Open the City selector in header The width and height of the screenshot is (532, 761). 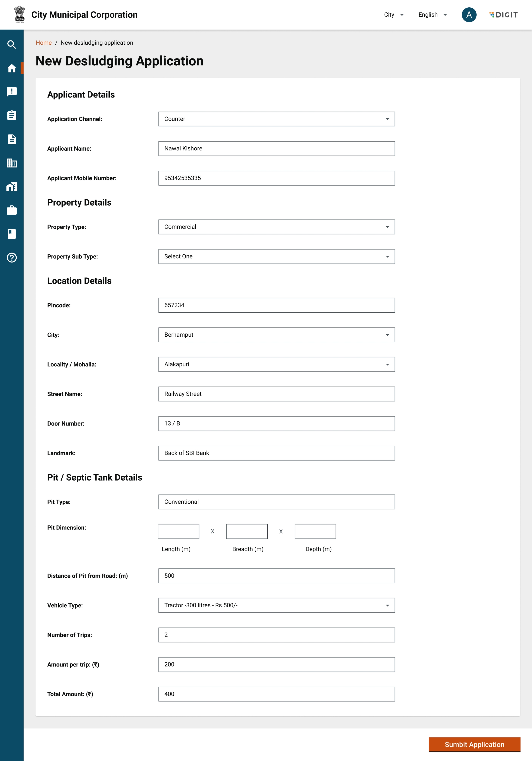[x=393, y=15]
